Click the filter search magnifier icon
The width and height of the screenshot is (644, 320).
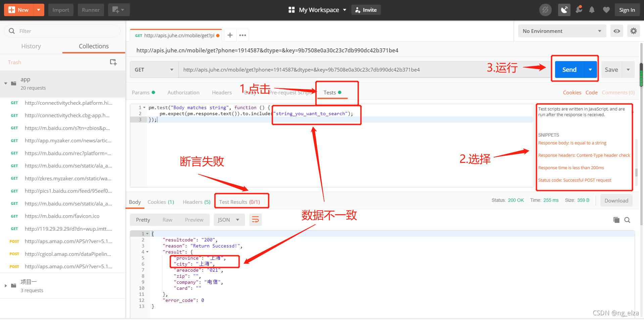click(x=12, y=31)
